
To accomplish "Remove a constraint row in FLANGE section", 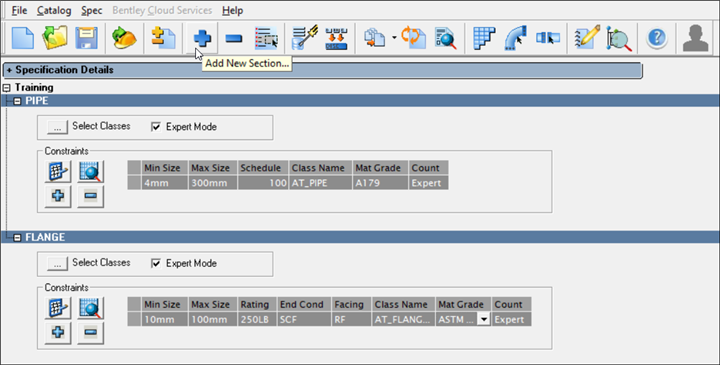I will pyautogui.click(x=90, y=332).
